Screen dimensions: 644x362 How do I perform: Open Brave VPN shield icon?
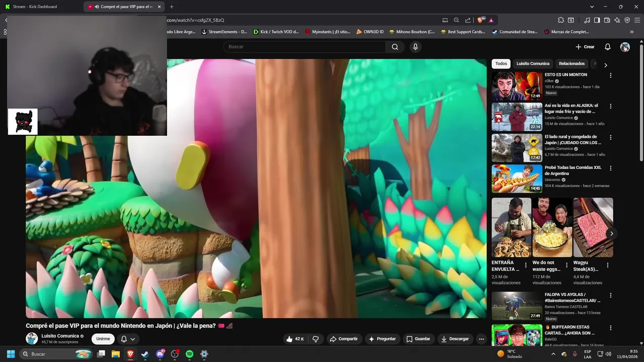pyautogui.click(x=627, y=20)
